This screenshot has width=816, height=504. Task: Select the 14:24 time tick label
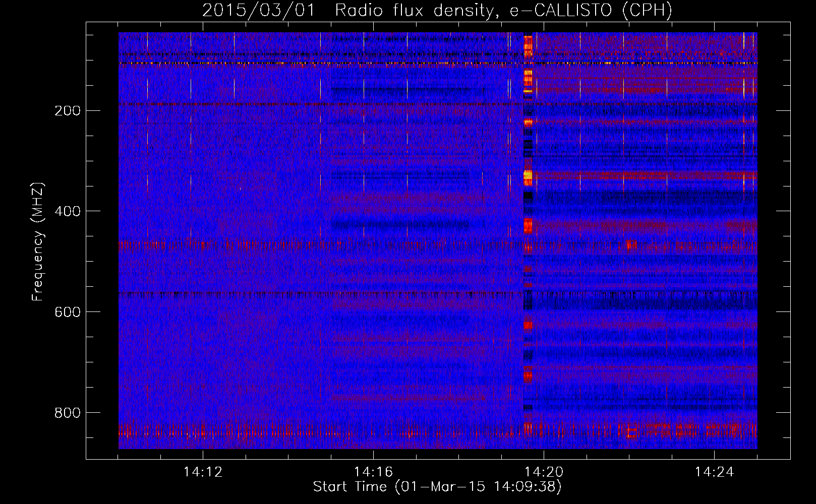click(x=714, y=472)
